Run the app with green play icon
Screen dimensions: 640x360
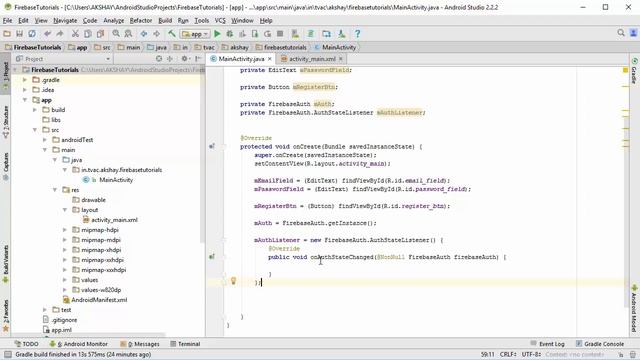[x=217, y=34]
